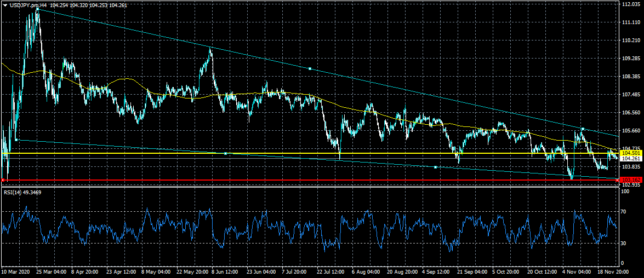This screenshot has width=644, height=278.
Task: Open the dropdown arrow beside USDJPY.pro,H4
Action: click(x=5, y=5)
